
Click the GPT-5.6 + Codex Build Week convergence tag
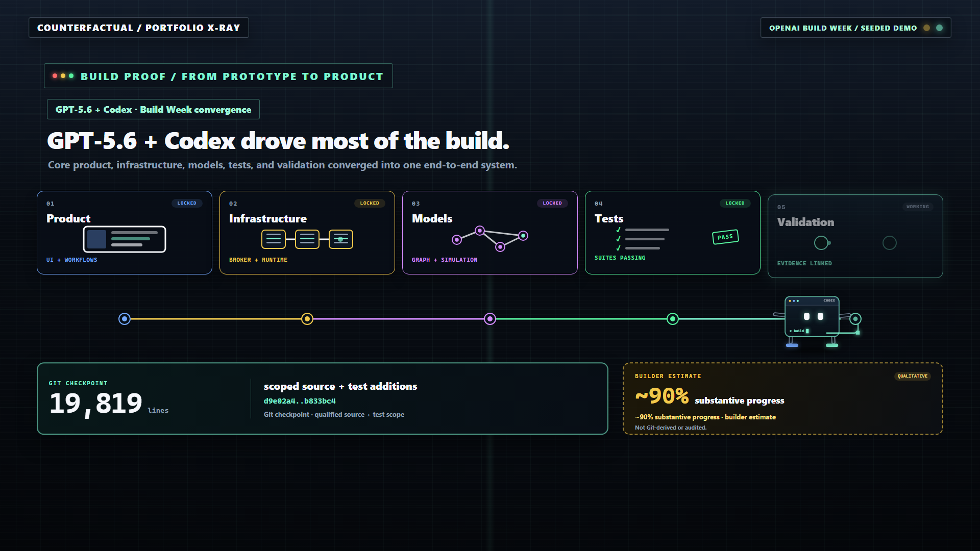(x=153, y=109)
